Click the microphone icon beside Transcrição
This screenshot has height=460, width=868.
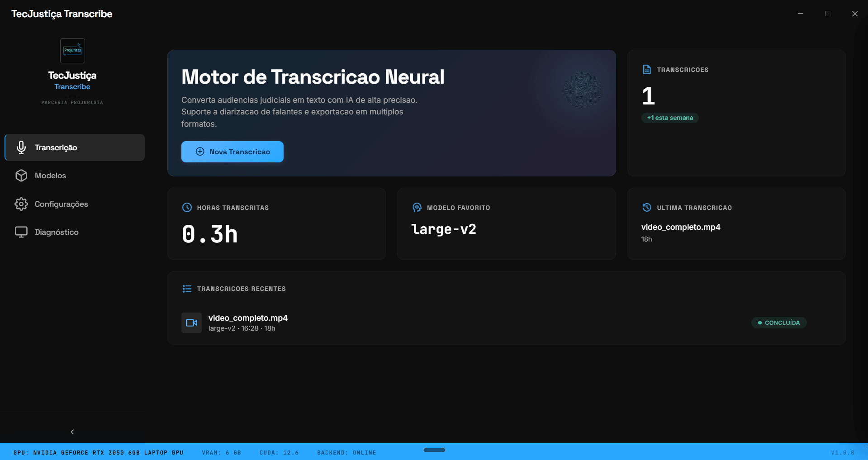21,147
